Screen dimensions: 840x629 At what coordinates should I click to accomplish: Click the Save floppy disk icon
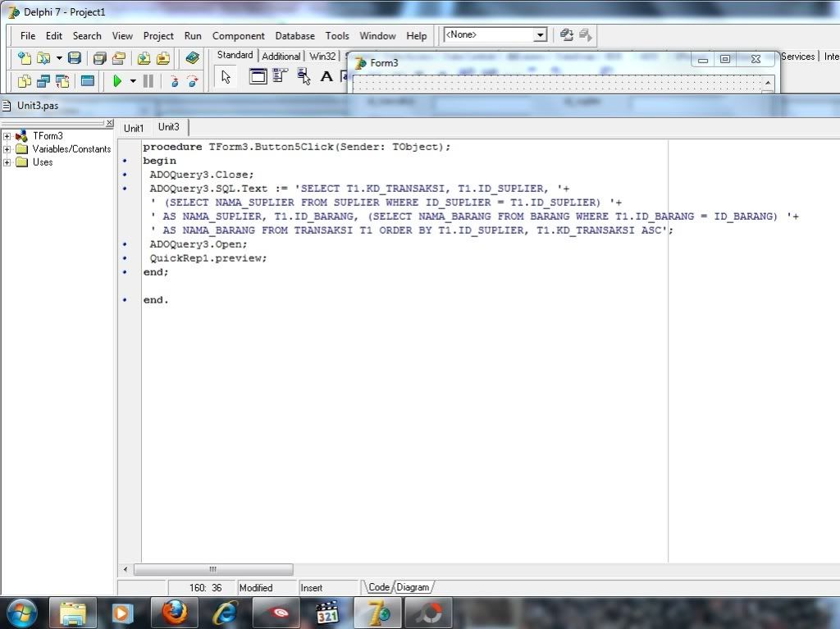coord(75,58)
